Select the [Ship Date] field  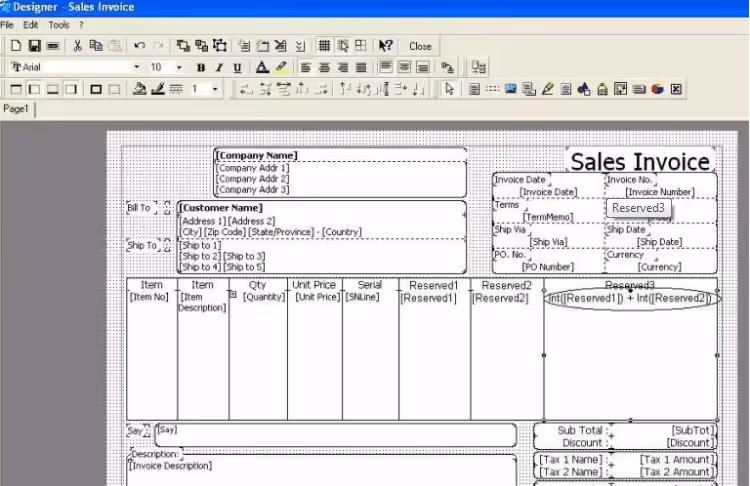660,242
